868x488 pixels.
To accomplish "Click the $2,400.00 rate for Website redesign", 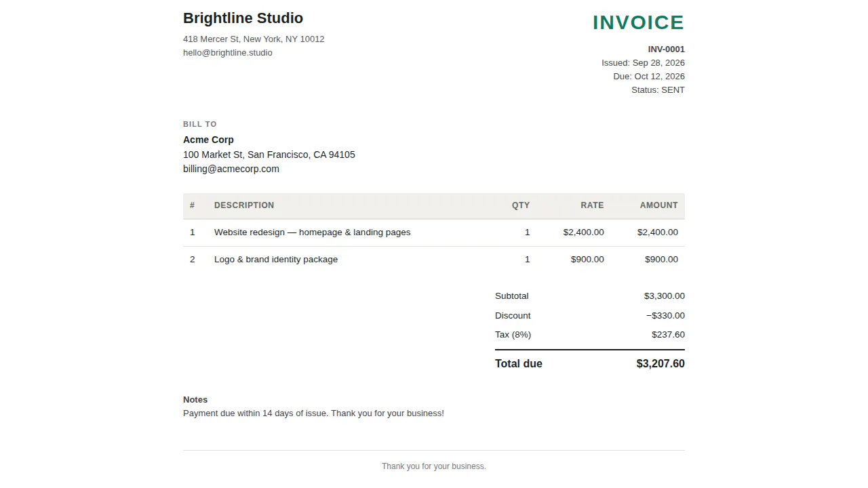I will point(583,232).
